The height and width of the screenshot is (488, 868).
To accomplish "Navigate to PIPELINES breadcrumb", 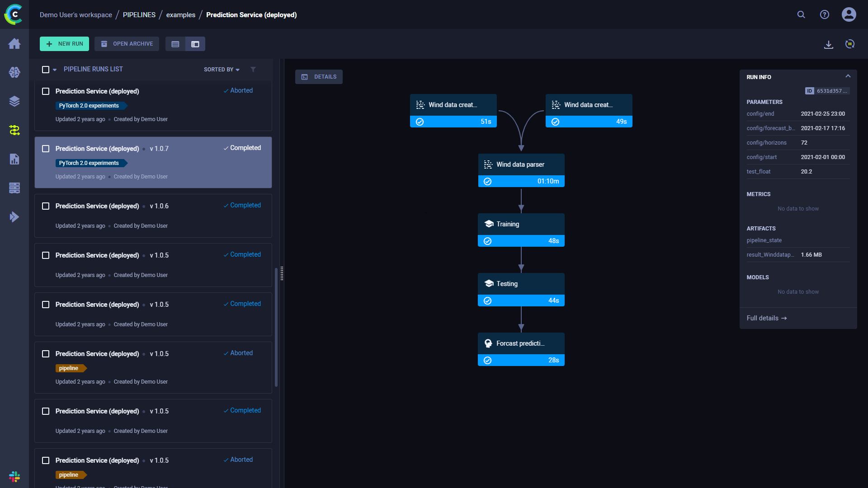I will click(139, 15).
